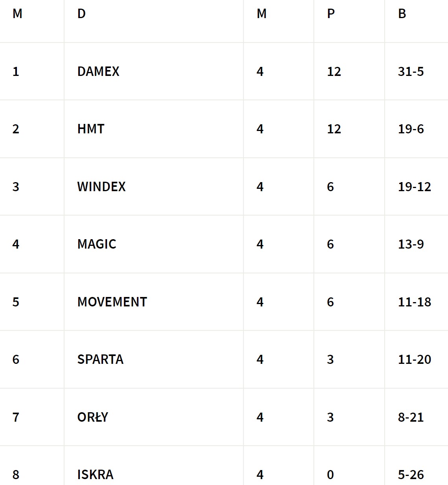Click the WINDEX team name

point(101,187)
